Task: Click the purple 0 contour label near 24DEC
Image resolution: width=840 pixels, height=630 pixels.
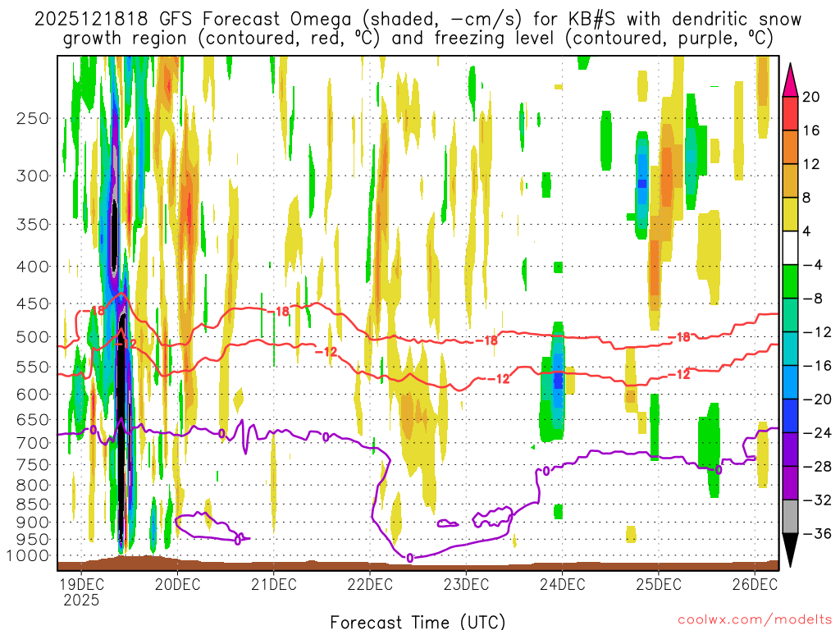Action: (546, 471)
